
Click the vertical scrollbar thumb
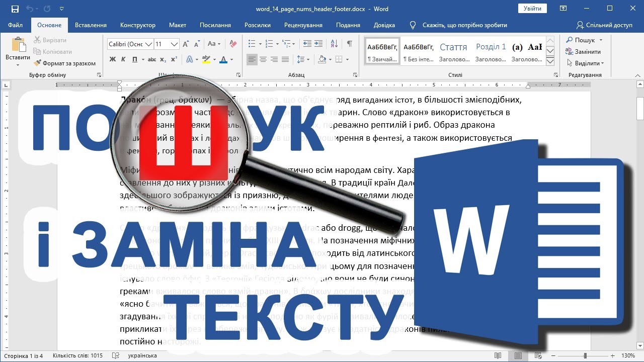pyautogui.click(x=640, y=108)
